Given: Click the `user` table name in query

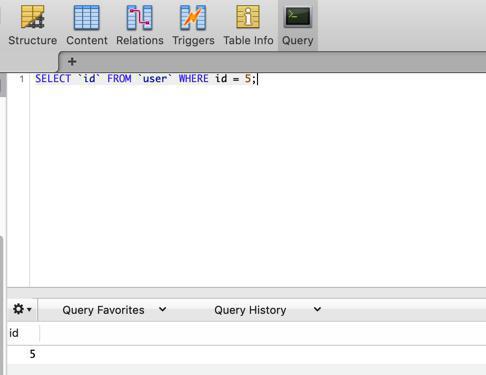Looking at the screenshot, I should [155, 79].
